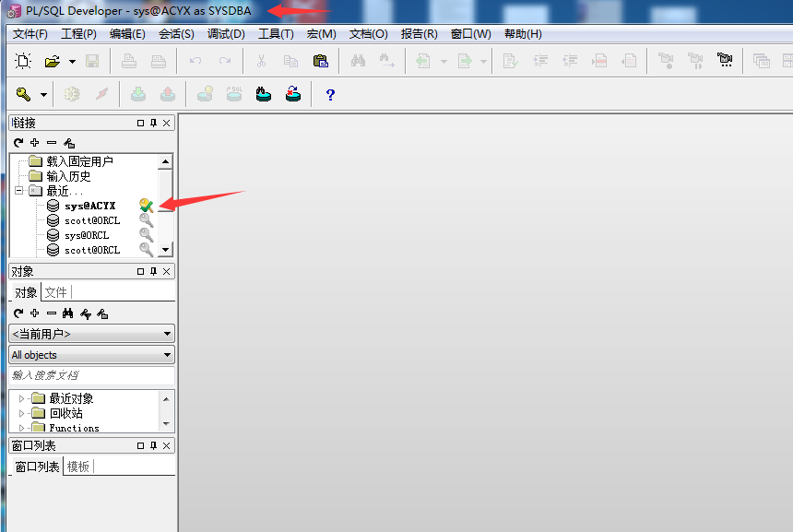
Task: Open 文件(F) menu
Action: [x=30, y=34]
